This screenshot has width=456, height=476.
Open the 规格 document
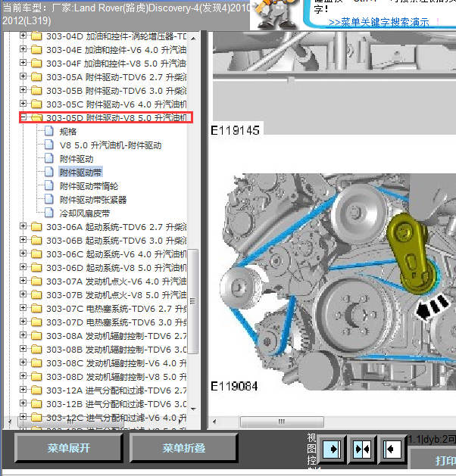[x=68, y=132]
